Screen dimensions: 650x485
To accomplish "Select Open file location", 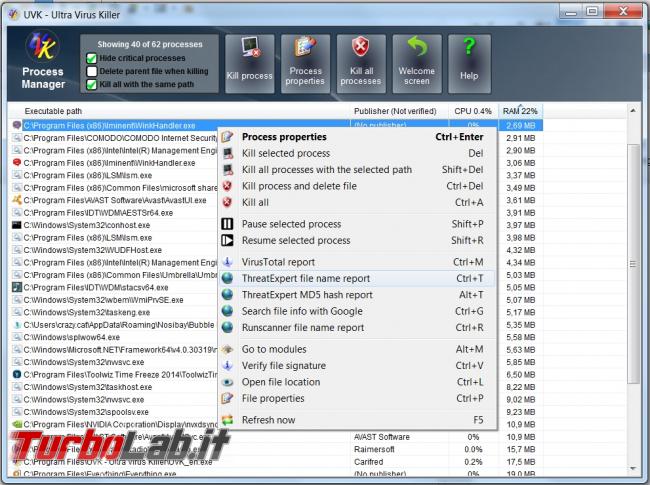I will pos(357,382).
